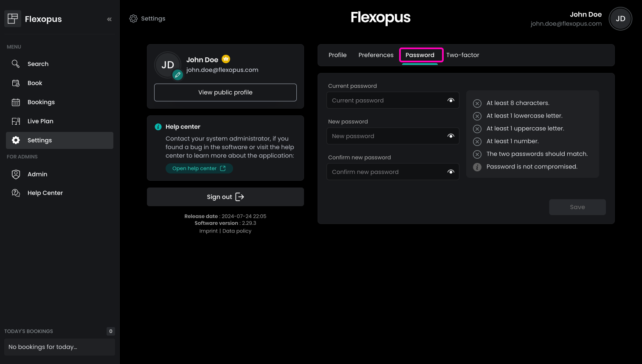Open Help Center chat icon in sidebar
Viewport: 642px width, 364px height.
(x=16, y=193)
